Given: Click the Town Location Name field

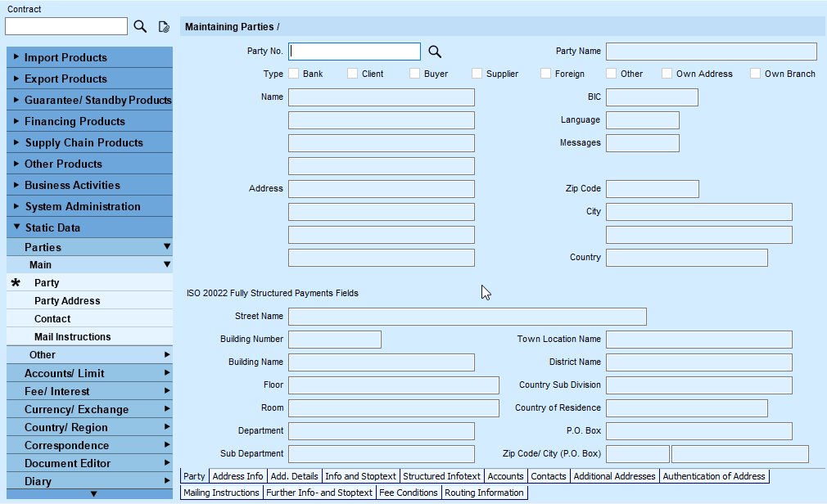Looking at the screenshot, I should pyautogui.click(x=698, y=340).
